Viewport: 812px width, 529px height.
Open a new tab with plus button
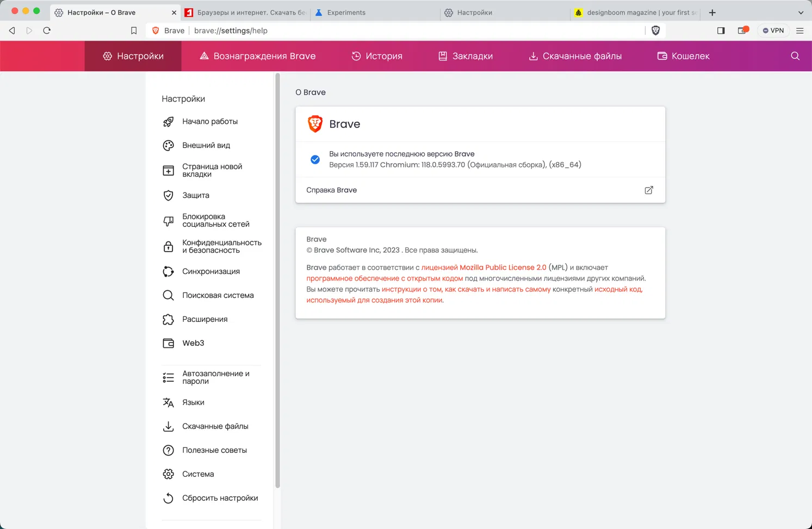[712, 13]
